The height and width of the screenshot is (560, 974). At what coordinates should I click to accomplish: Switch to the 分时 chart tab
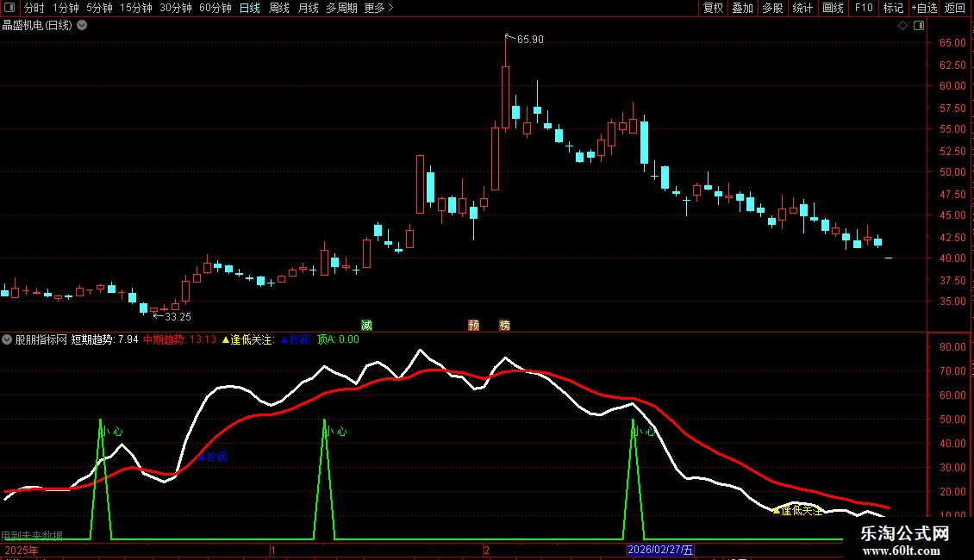[x=34, y=9]
